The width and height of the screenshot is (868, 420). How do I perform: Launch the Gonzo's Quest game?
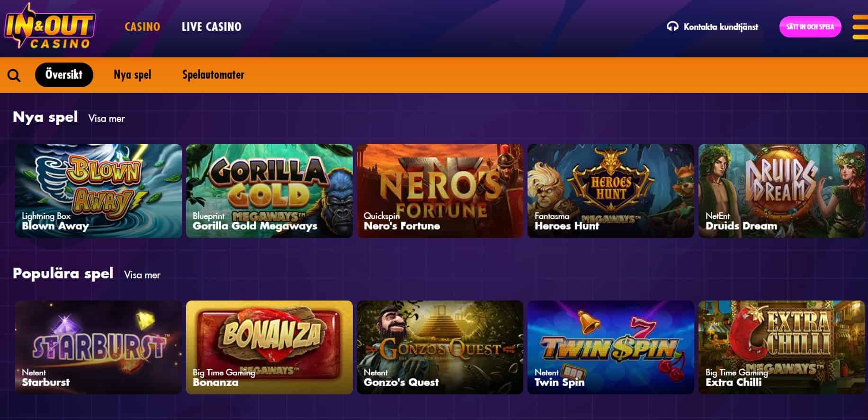[440, 347]
